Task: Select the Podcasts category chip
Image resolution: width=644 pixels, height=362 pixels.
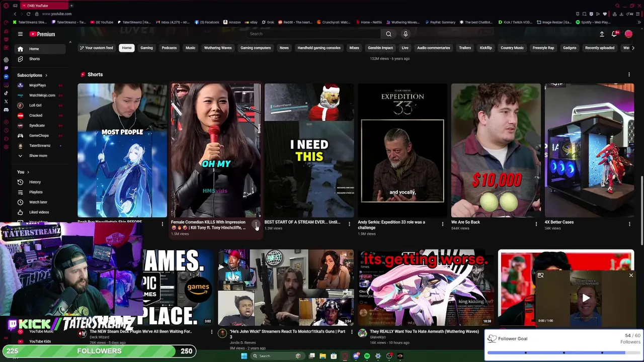Action: (x=169, y=48)
